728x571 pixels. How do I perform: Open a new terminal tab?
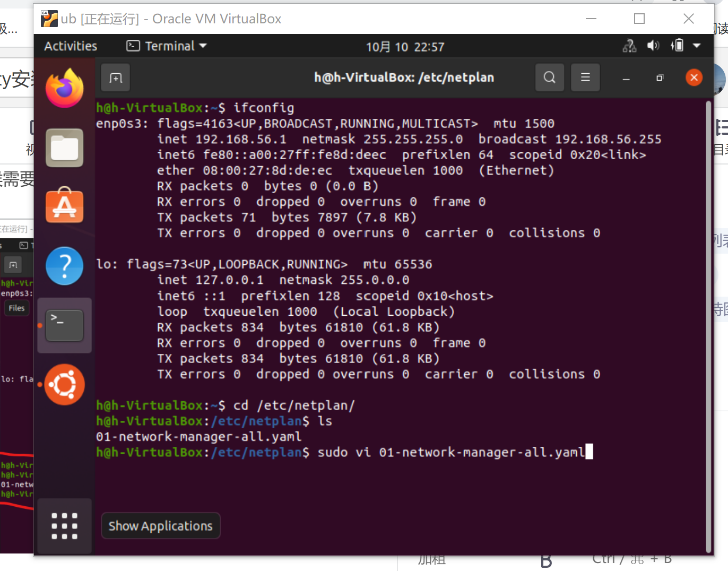pyautogui.click(x=116, y=78)
